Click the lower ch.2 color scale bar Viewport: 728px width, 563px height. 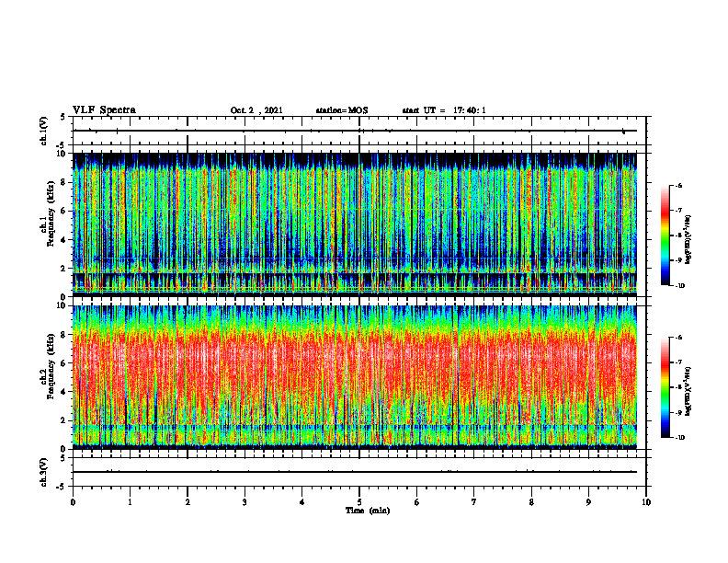coord(665,387)
